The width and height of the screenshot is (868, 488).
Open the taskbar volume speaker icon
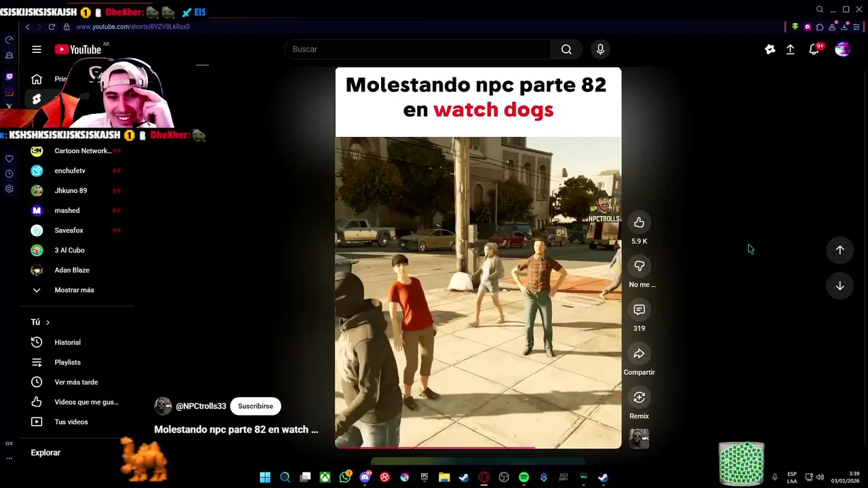pyautogui.click(x=820, y=477)
